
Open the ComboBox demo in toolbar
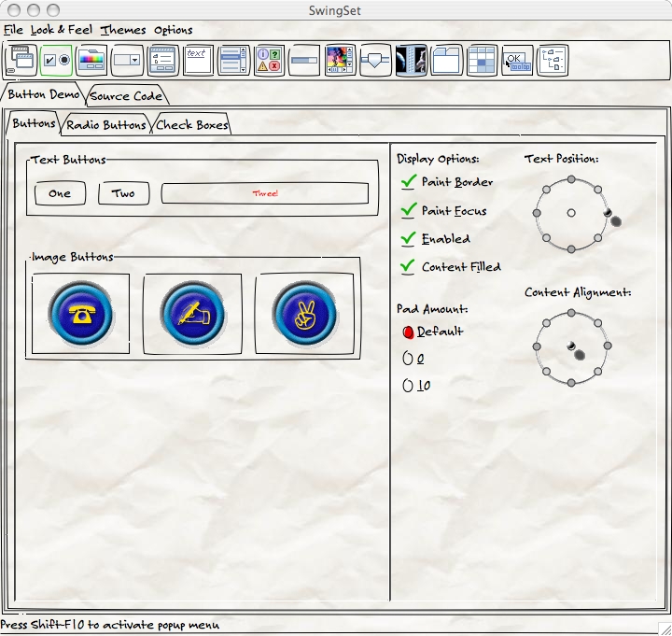(x=127, y=60)
